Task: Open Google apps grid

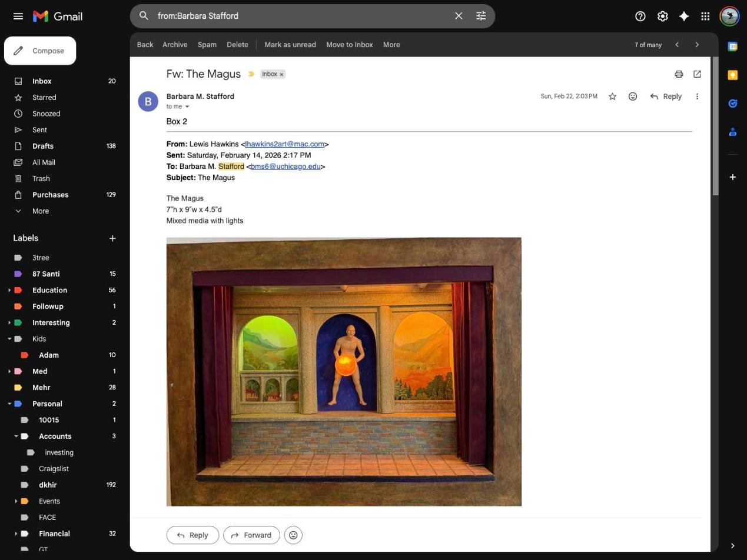Action: click(x=705, y=16)
